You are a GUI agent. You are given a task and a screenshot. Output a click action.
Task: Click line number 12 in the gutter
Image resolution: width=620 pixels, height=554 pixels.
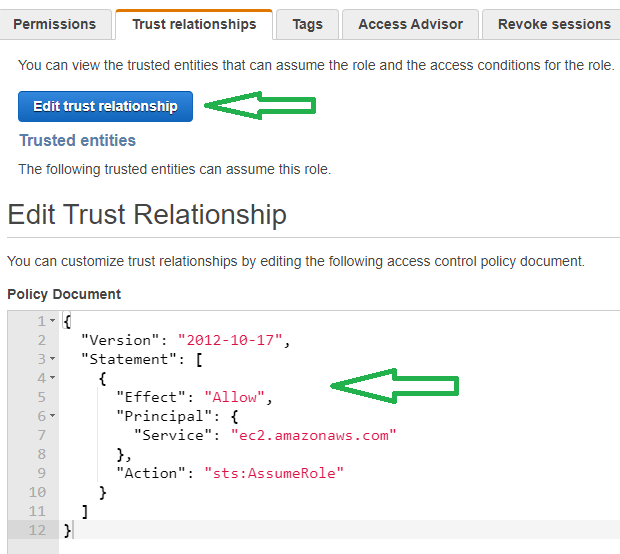pos(36,530)
